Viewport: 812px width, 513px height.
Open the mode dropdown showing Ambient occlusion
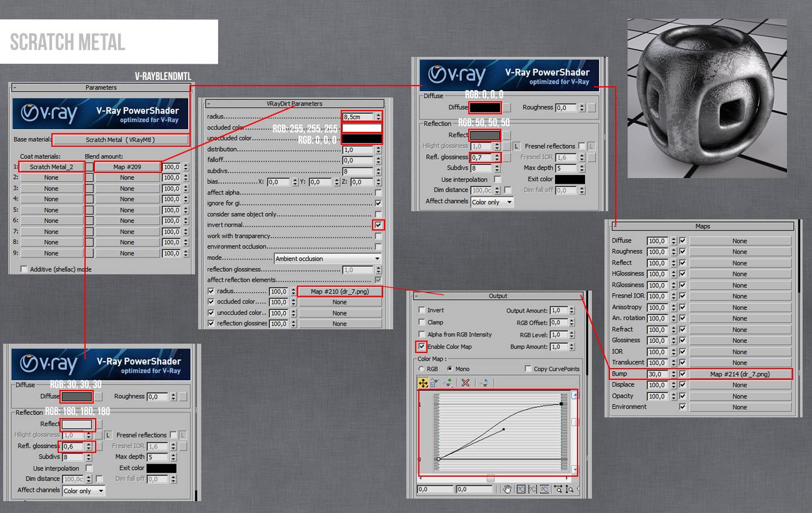click(x=328, y=258)
